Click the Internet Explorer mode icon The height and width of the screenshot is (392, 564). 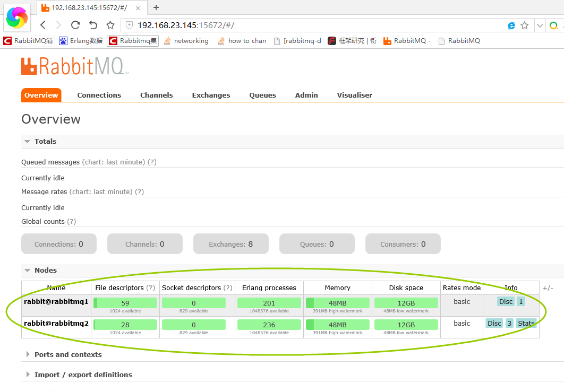point(511,25)
